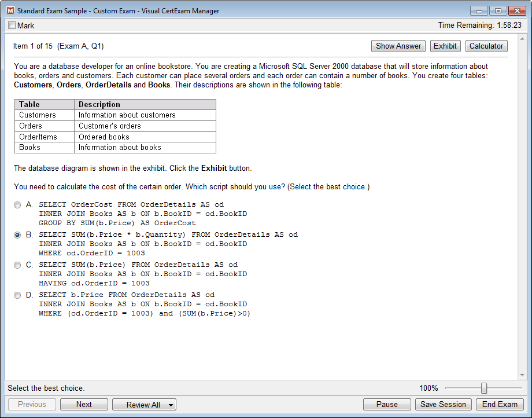Viewport: 532px width, 418px height.
Task: Click the Show Answer button
Action: 398,46
